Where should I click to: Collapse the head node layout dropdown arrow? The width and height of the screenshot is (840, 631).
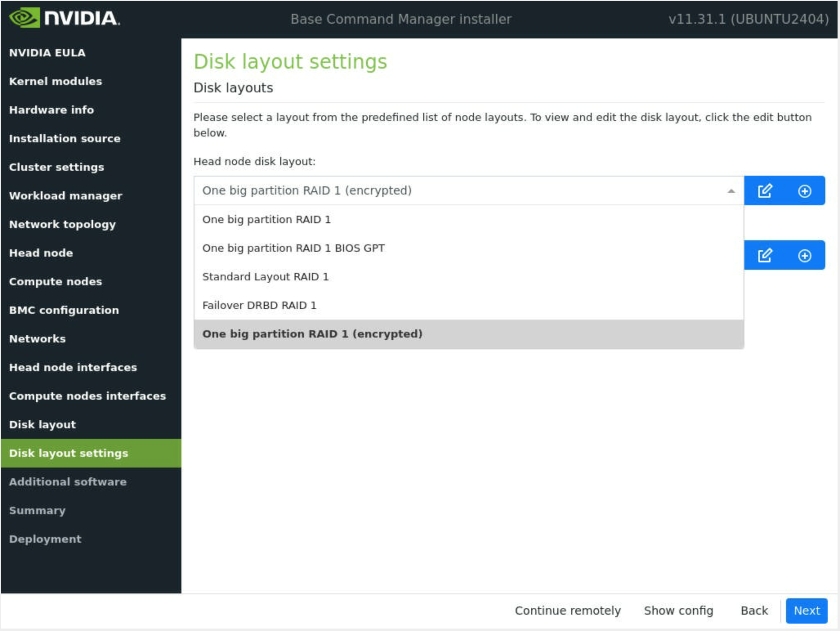(x=731, y=191)
